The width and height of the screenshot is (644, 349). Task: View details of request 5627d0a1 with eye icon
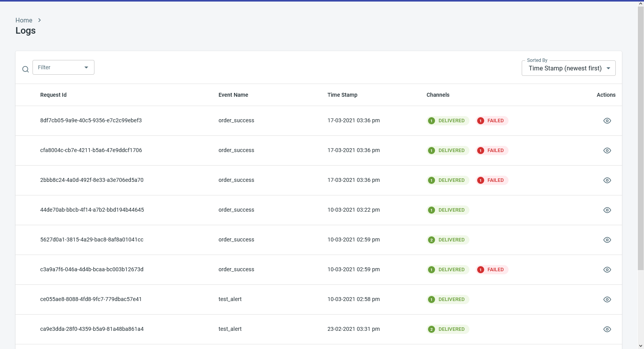point(607,240)
